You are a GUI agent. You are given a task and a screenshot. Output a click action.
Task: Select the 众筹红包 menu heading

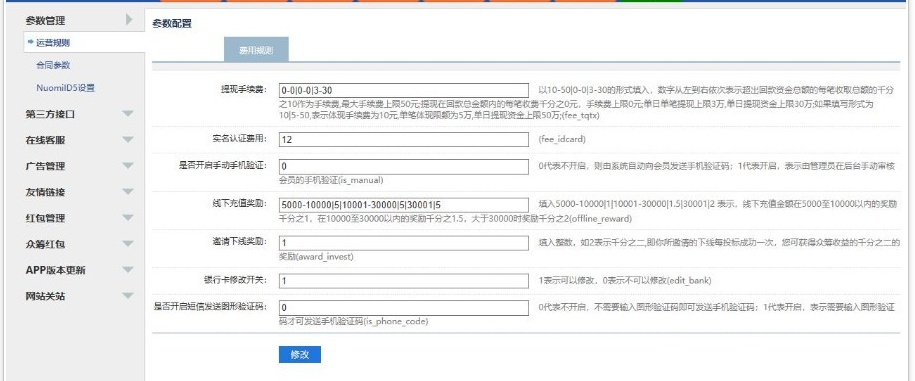(46, 244)
